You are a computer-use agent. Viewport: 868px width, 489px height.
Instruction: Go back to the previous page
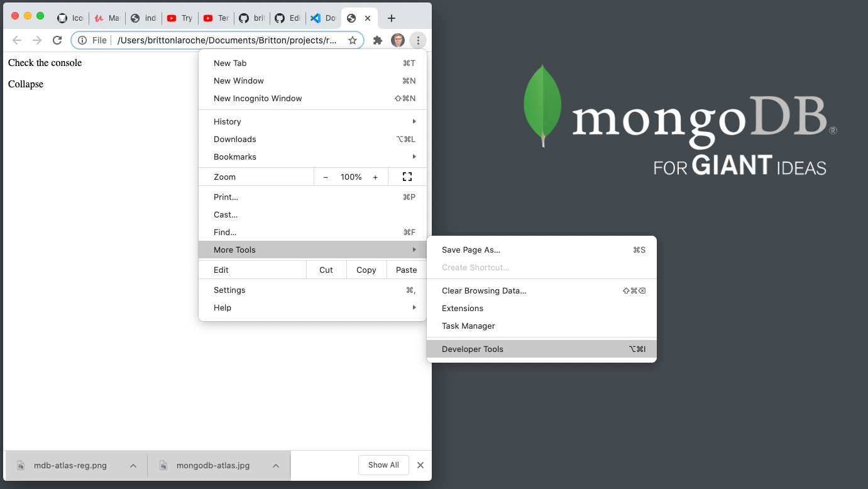(x=17, y=40)
